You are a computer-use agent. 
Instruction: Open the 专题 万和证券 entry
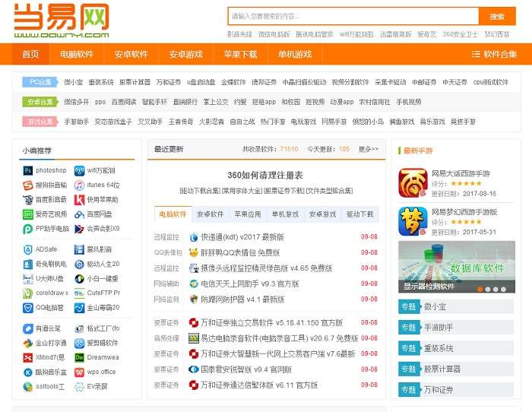coord(456,390)
